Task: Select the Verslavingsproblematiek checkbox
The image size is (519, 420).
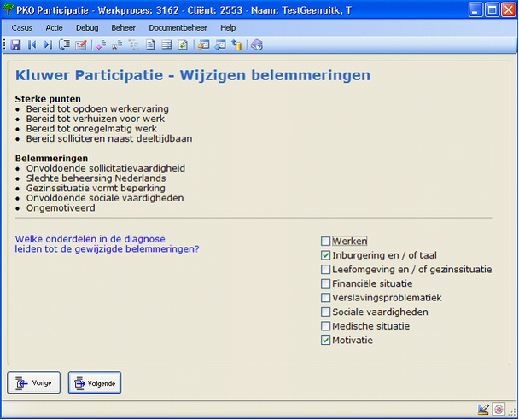Action: (x=325, y=298)
